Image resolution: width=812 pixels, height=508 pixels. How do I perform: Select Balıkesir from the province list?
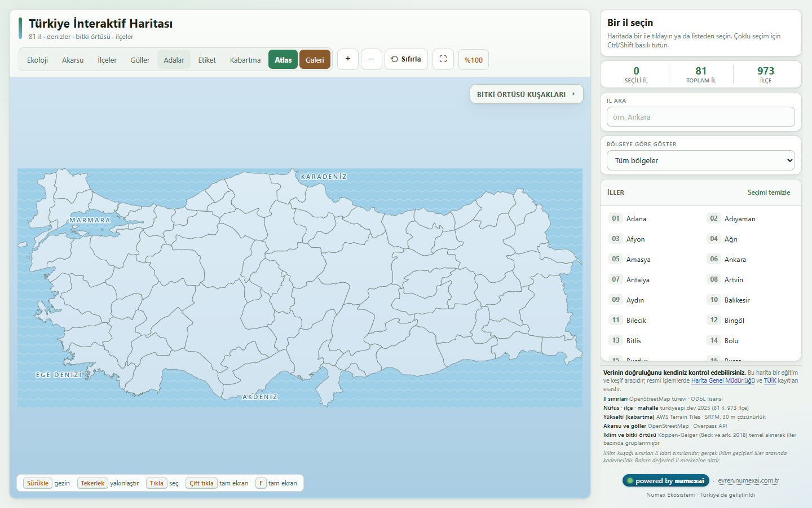click(750, 300)
